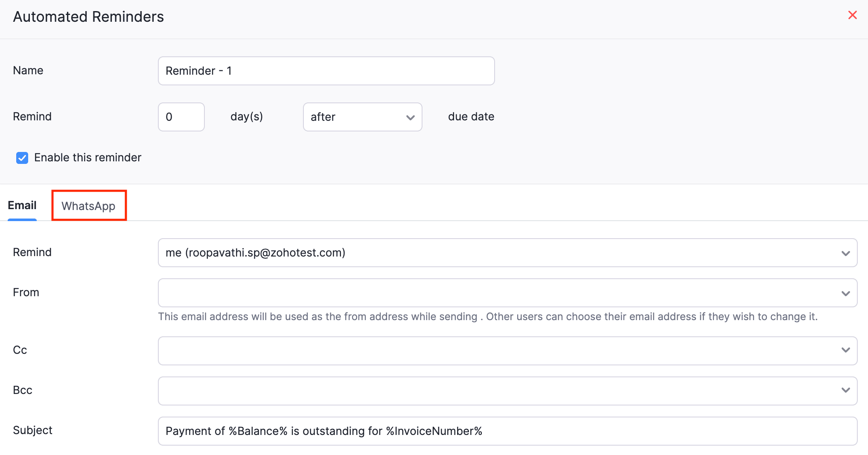This screenshot has width=868, height=455.
Task: Select the Email tab
Action: (x=22, y=205)
